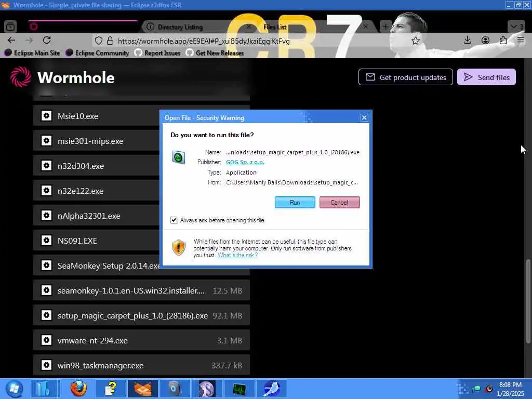Open the What's the risk? link

(237, 255)
